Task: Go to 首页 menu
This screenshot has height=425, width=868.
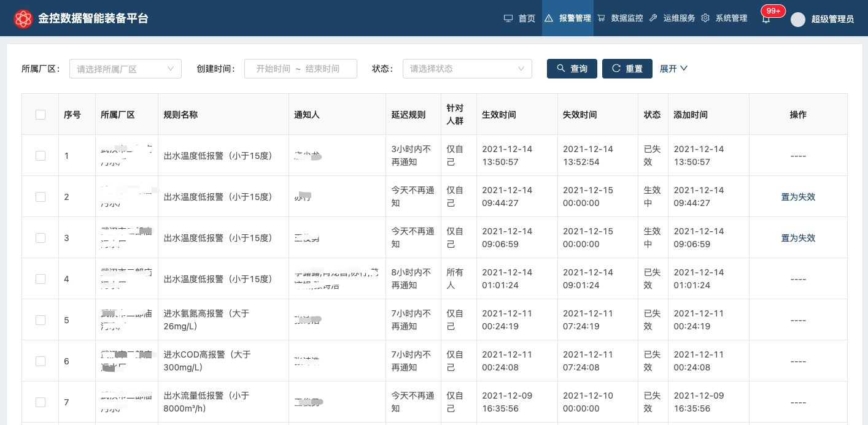Action: tap(520, 18)
